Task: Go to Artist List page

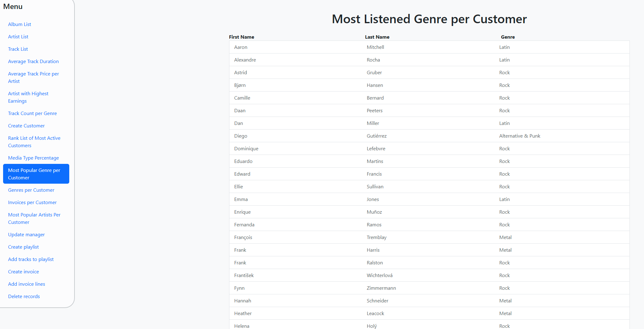Action: click(x=18, y=36)
